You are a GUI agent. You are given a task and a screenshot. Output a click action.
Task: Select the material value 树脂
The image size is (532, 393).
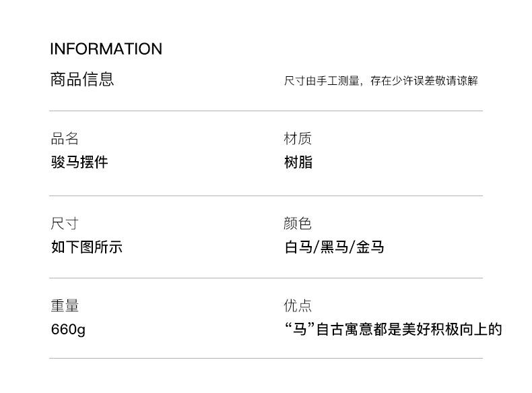coord(298,162)
